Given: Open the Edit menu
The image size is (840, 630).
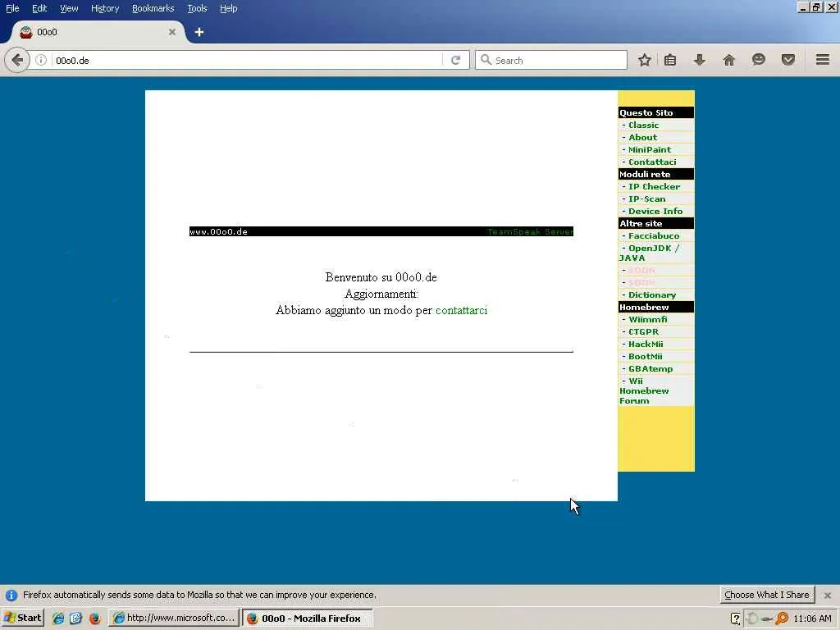Looking at the screenshot, I should [39, 8].
